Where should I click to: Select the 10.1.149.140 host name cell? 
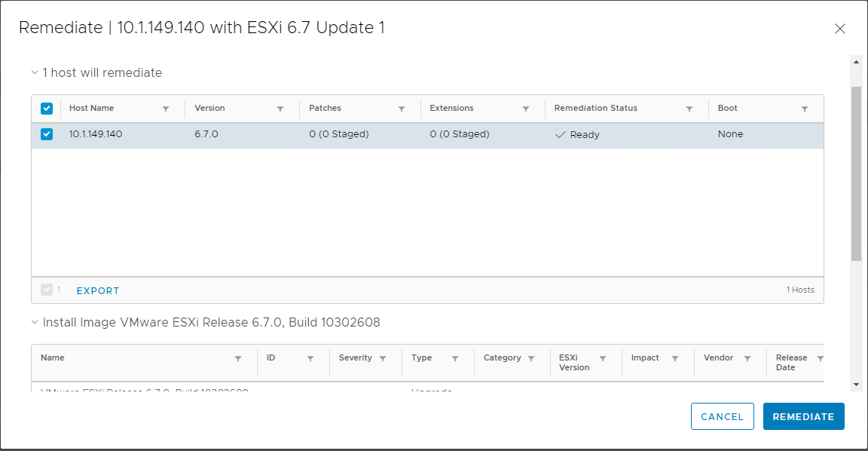pyautogui.click(x=96, y=134)
